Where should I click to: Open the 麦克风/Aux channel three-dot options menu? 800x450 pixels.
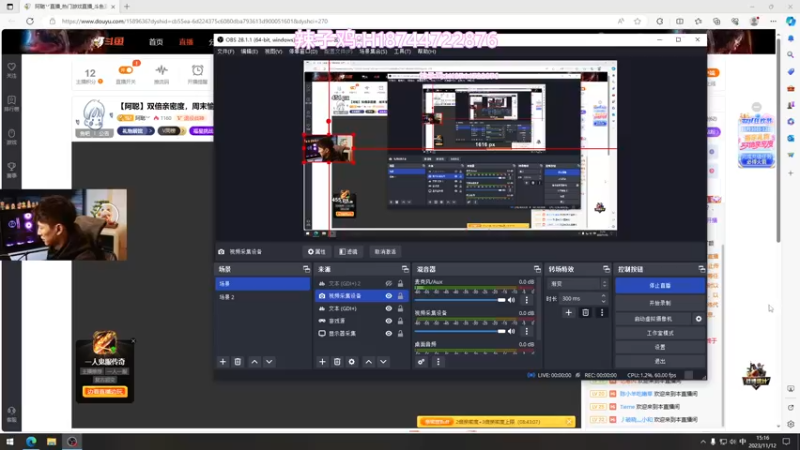point(527,300)
